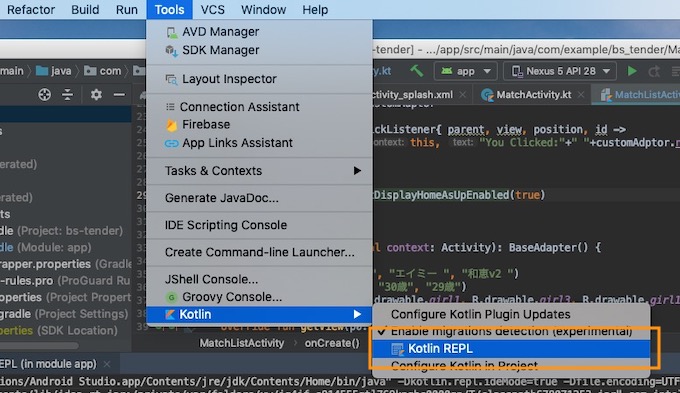Click the Make Project hammer icon

[x=416, y=71]
